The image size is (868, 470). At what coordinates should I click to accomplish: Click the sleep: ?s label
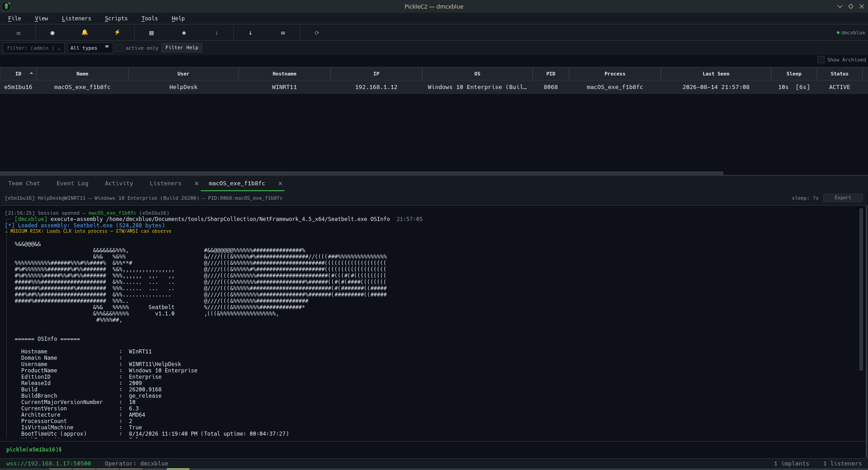(x=805, y=198)
